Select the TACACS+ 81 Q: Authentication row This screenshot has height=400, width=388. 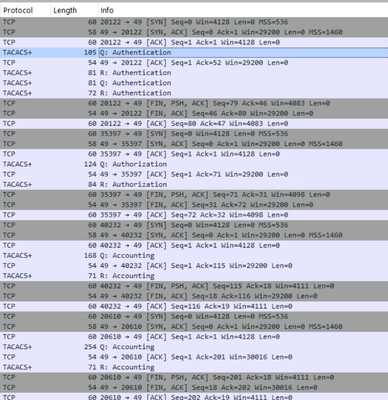pos(194,83)
